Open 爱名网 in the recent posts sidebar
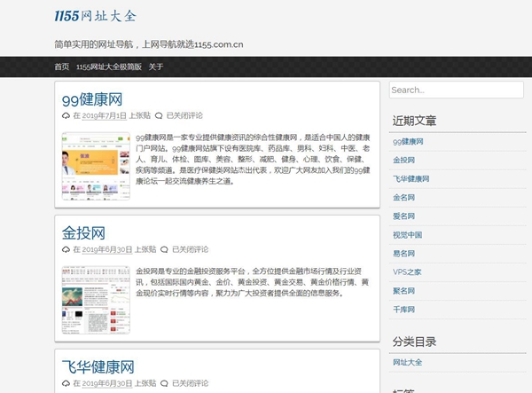 [x=403, y=216]
